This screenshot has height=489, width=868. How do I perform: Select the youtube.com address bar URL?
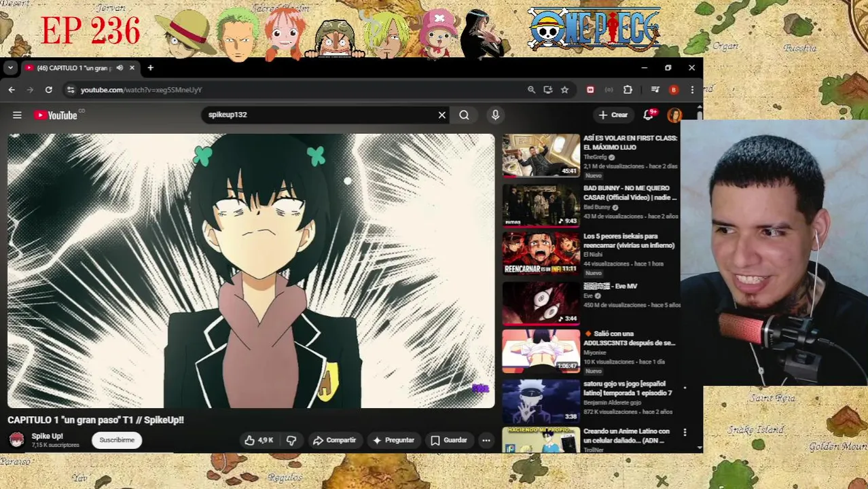pos(141,90)
